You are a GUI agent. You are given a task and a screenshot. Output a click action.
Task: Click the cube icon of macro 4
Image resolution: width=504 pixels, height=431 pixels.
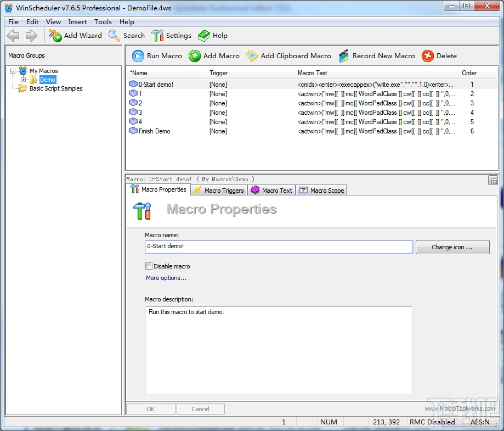click(133, 121)
